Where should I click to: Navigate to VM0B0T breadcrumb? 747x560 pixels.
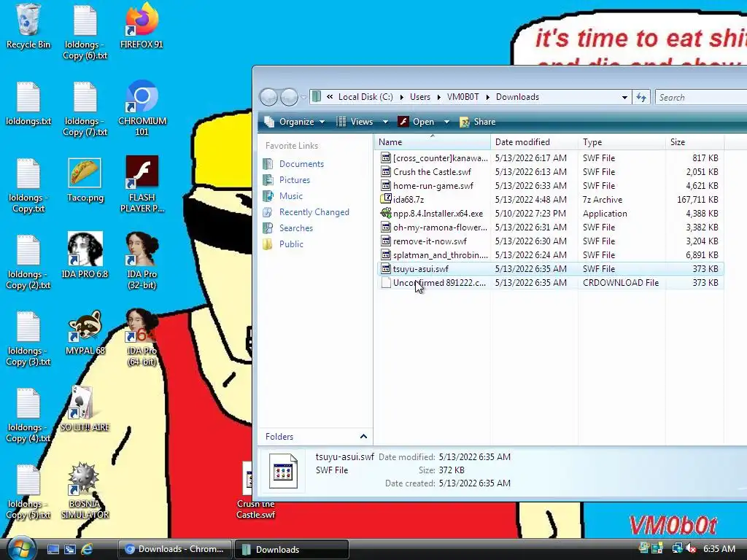[462, 97]
